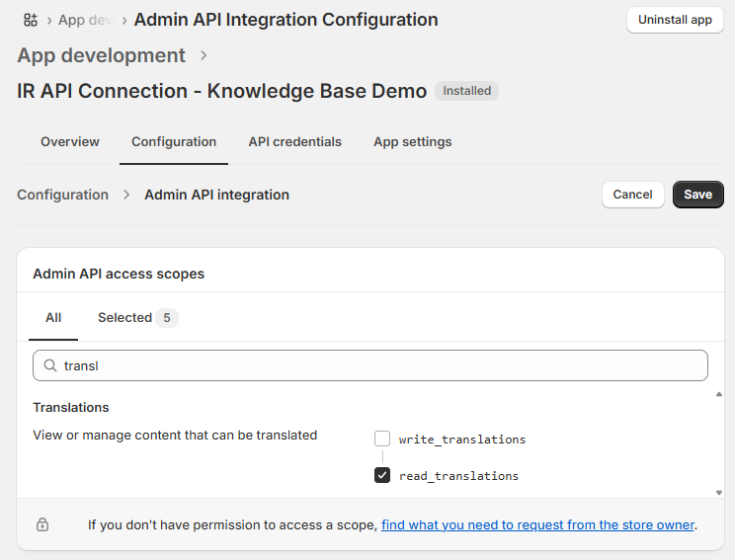Click the apps grid icon in breadcrumb
The height and width of the screenshot is (560, 735).
pos(30,20)
